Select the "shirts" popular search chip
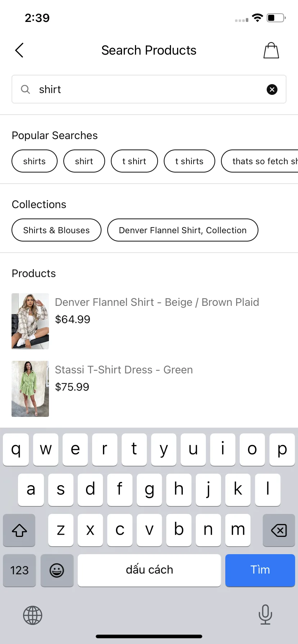This screenshot has height=644, width=298. [35, 161]
